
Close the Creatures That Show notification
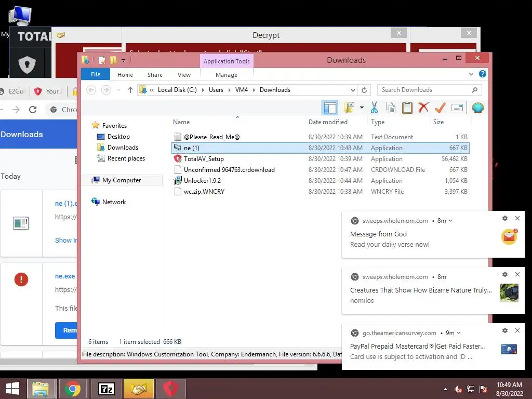pyautogui.click(x=517, y=274)
